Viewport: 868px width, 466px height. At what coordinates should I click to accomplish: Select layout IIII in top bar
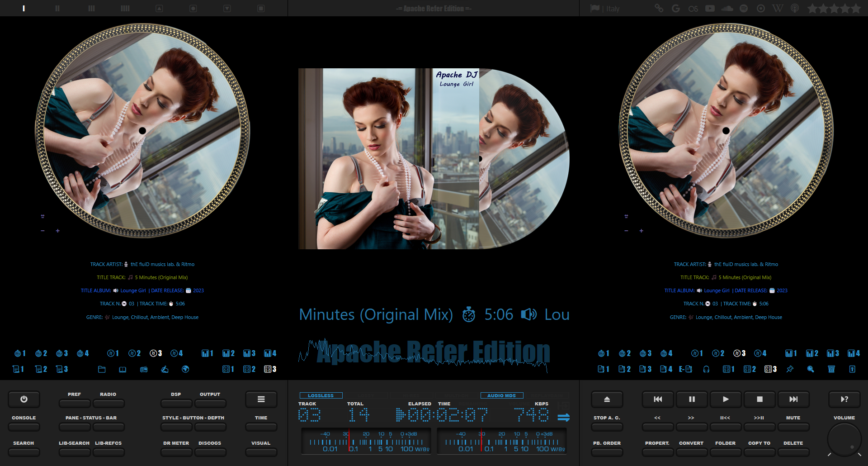(x=125, y=8)
